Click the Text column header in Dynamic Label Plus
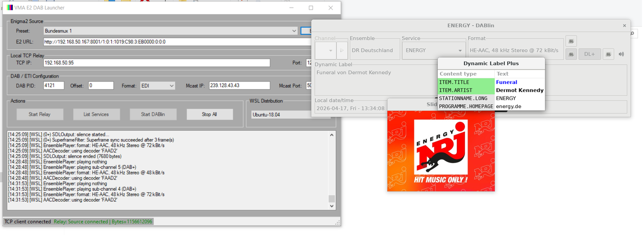The width and height of the screenshot is (644, 235). tap(520, 74)
